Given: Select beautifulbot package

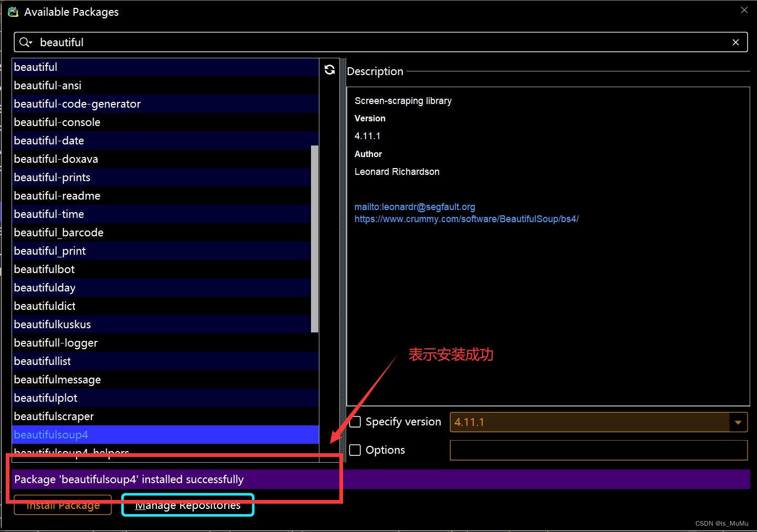Looking at the screenshot, I should point(161,269).
